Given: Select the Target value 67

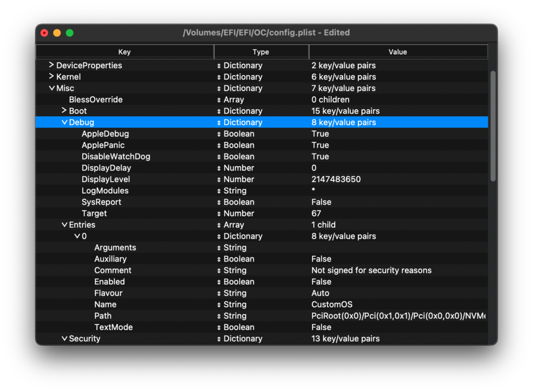Looking at the screenshot, I should click(x=316, y=214).
